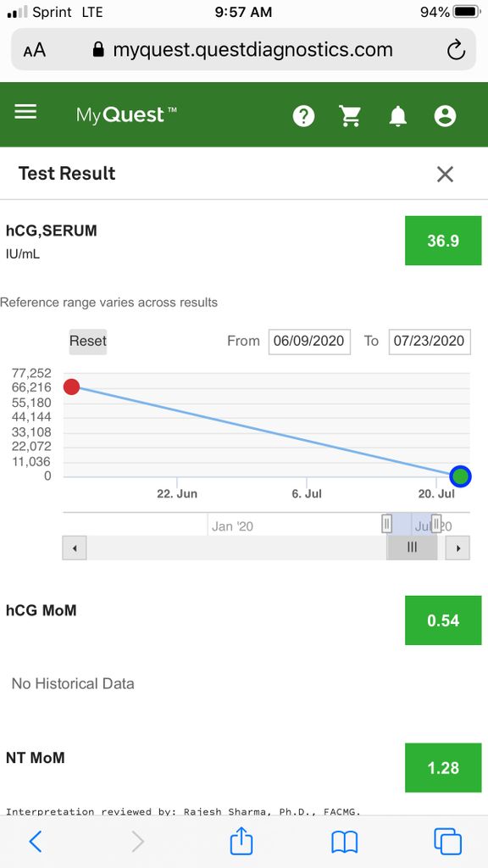Go back to previous page
The height and width of the screenshot is (868, 488).
(x=35, y=842)
